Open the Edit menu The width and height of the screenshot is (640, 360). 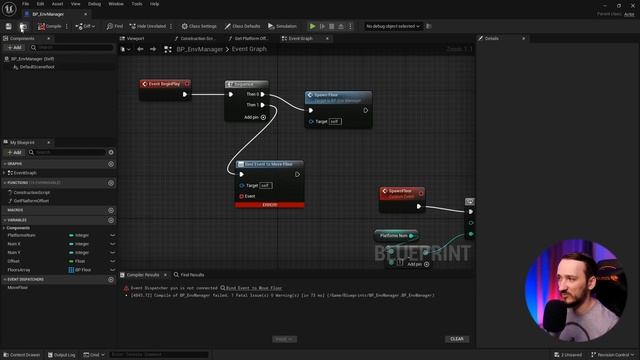(x=40, y=4)
